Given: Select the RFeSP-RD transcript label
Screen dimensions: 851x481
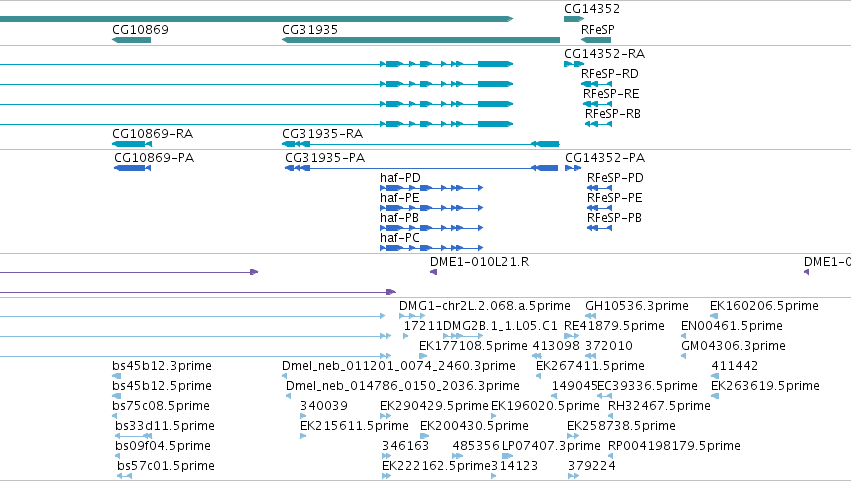Looking at the screenshot, I should (x=609, y=73).
